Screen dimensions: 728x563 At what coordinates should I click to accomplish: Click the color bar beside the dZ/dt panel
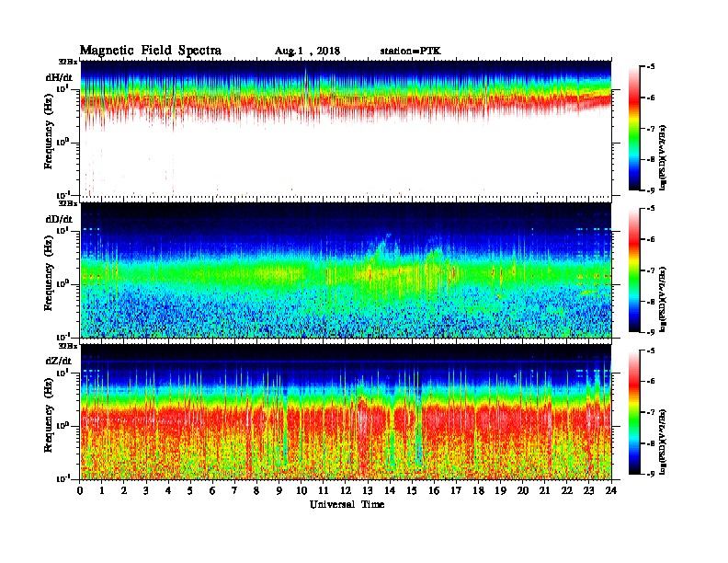click(633, 412)
